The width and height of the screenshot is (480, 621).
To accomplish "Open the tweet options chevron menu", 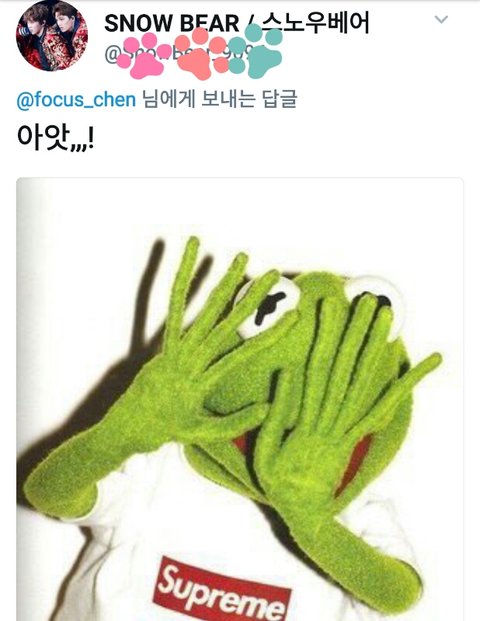I will pyautogui.click(x=441, y=19).
